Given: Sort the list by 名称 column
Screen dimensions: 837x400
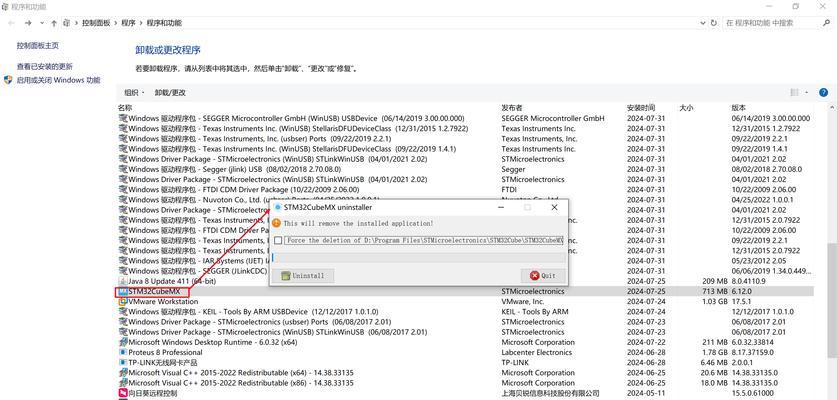Looking at the screenshot, I should coord(125,108).
